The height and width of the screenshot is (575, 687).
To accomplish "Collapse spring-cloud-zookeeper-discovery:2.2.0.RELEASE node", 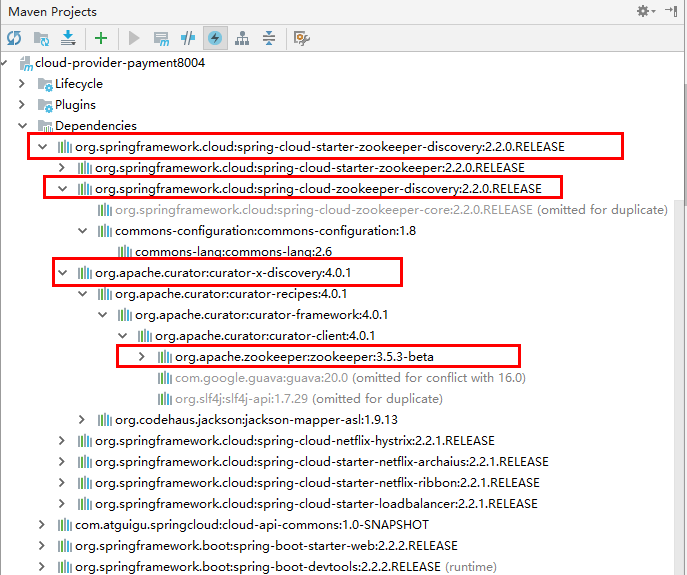I will point(63,188).
